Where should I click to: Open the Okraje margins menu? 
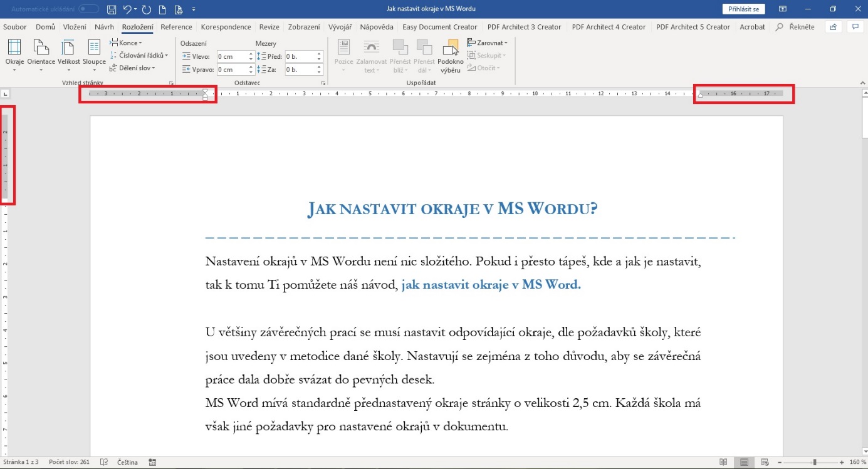point(14,55)
